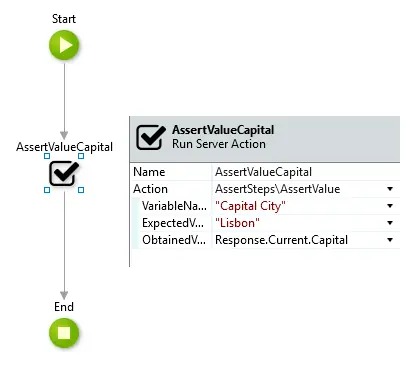Select the connector arrow from Start node
406x372 pixels.
click(x=64, y=100)
